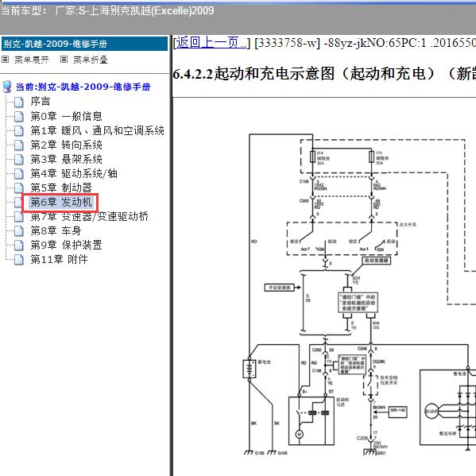The image size is (476, 476).
Task: Click the page icon next to 第8章
Action: point(19,231)
